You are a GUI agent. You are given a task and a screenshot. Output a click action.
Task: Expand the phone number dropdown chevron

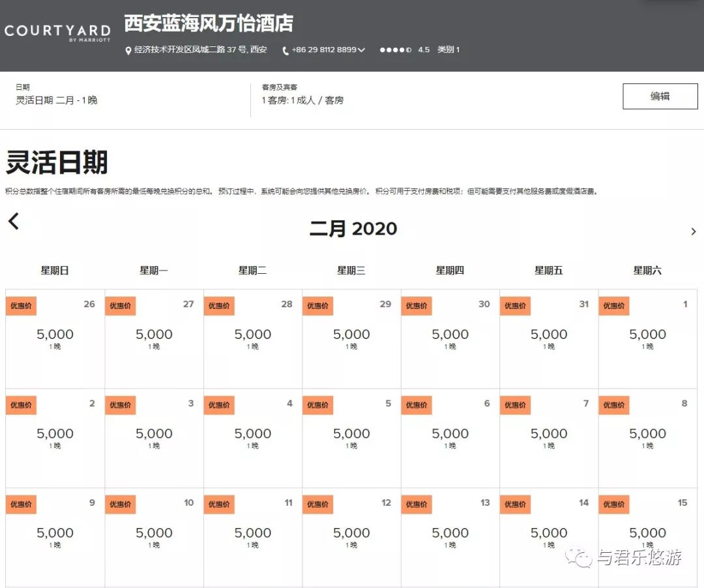pos(361,50)
